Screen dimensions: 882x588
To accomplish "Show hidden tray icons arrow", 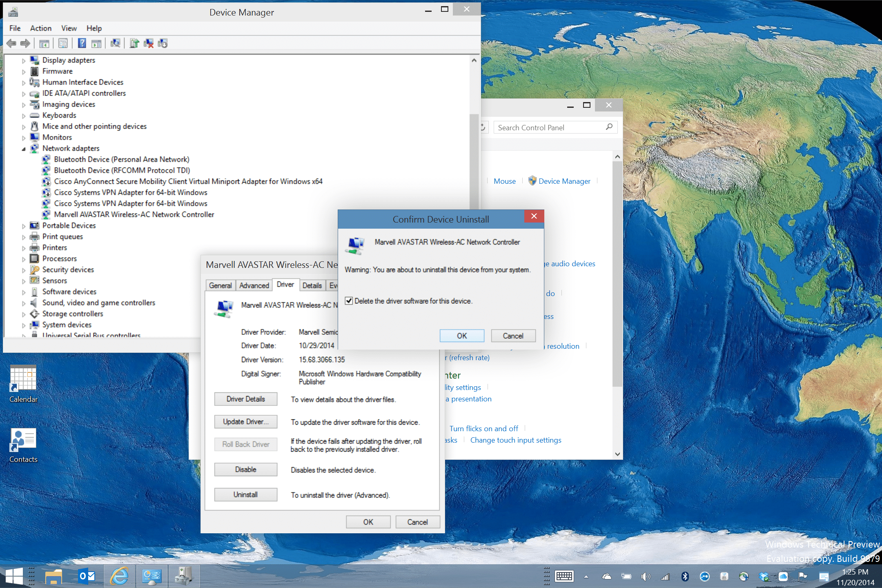I will [586, 577].
